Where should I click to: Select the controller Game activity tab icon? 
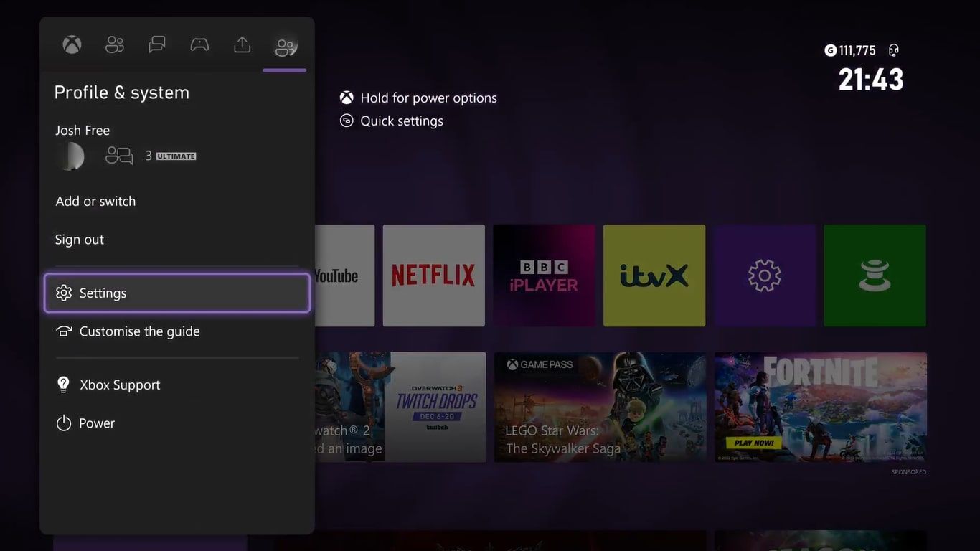coord(199,45)
